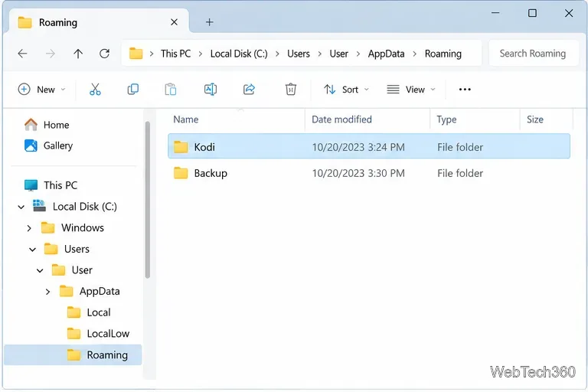The width and height of the screenshot is (588, 392).
Task: Click the 10/20/2023 3:30 PM date
Action: click(x=358, y=173)
